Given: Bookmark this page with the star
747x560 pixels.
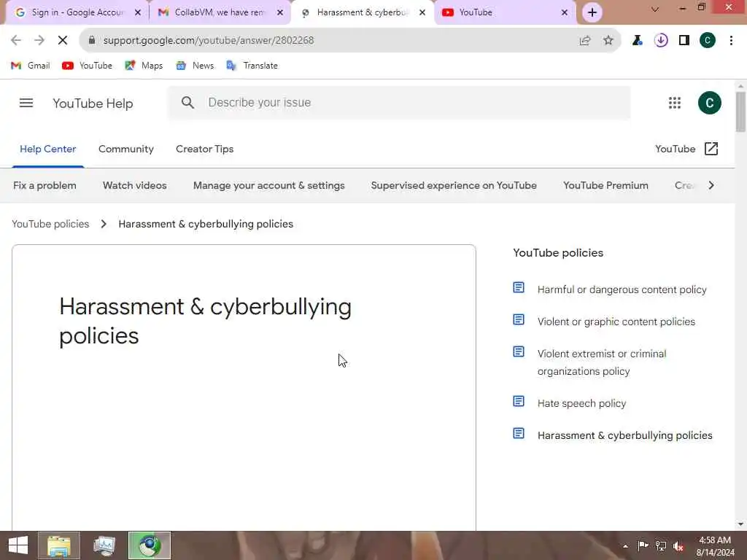Looking at the screenshot, I should (608, 40).
